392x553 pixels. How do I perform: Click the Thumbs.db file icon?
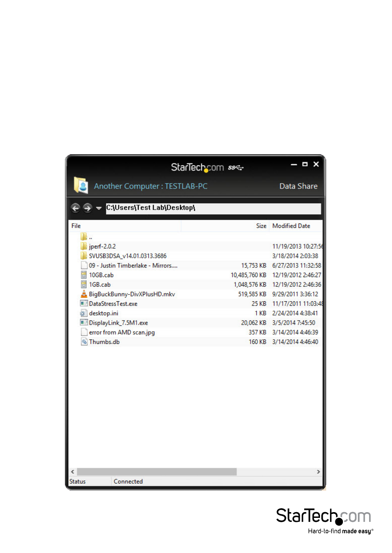coord(84,342)
